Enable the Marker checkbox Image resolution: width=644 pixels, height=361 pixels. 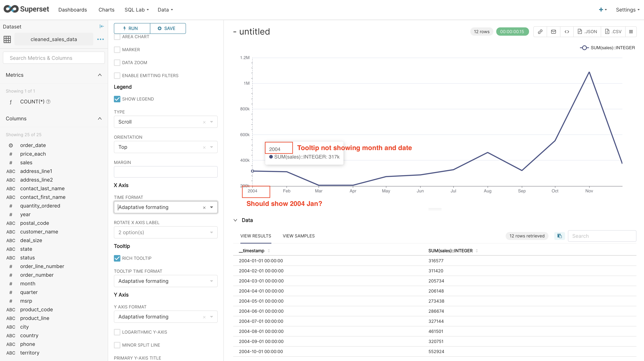(117, 50)
